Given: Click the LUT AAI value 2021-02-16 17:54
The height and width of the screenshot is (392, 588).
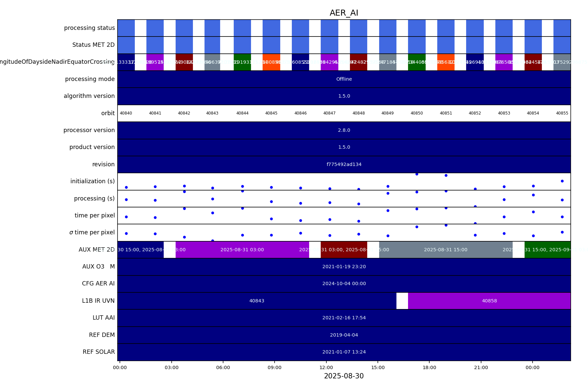Looking at the screenshot, I should (x=344, y=318).
